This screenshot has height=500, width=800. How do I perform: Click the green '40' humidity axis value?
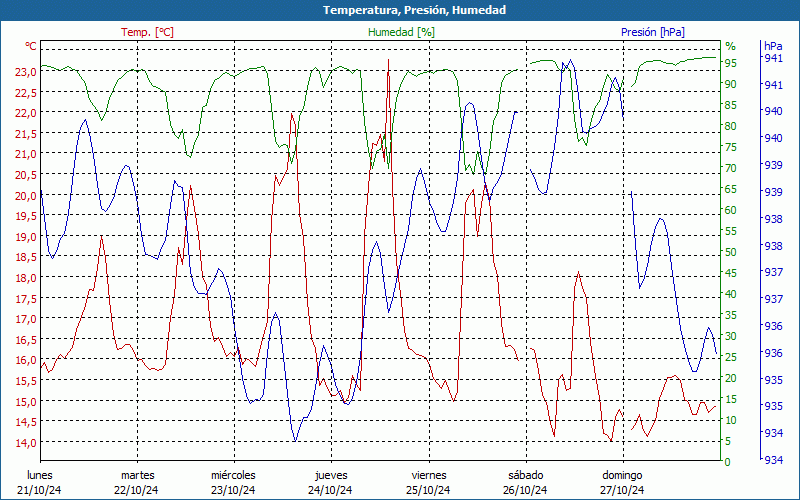tap(731, 294)
